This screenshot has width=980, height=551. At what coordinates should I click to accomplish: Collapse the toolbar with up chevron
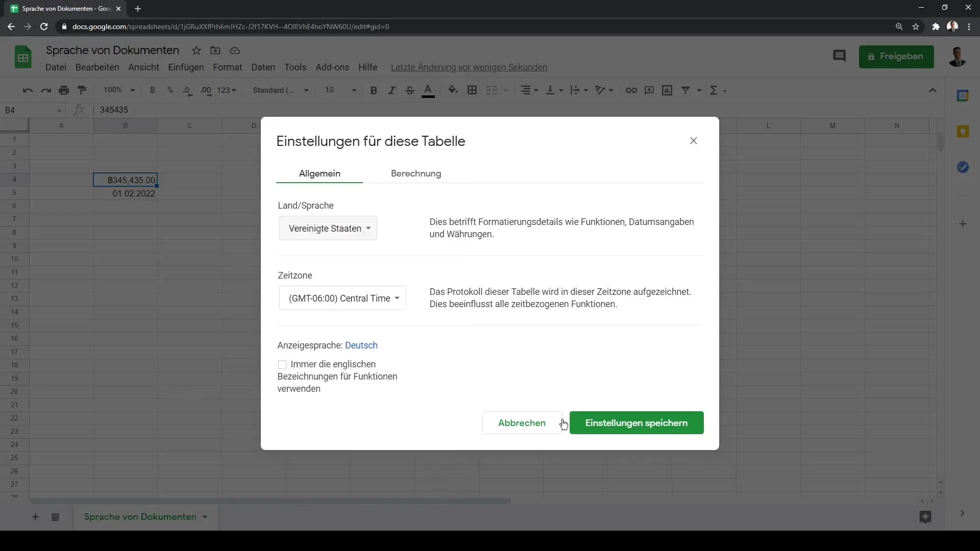pyautogui.click(x=933, y=90)
